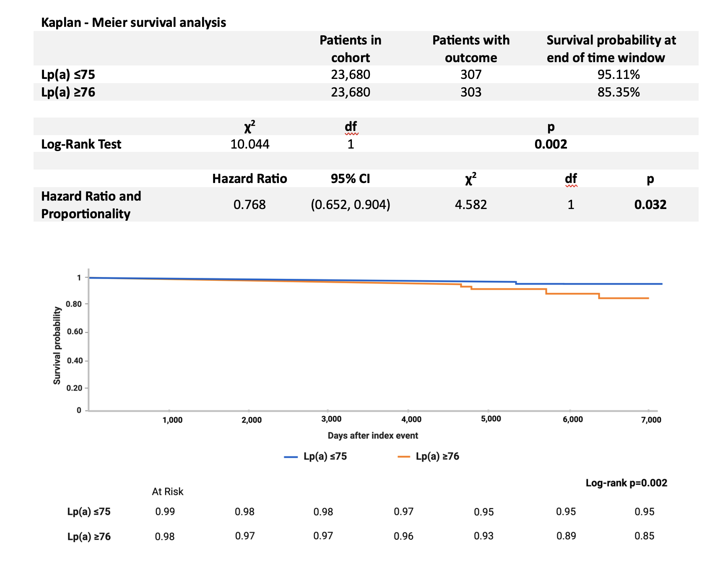Click the 85.35% survival probability cell
Screen dimensions: 728x580
pos(618,92)
